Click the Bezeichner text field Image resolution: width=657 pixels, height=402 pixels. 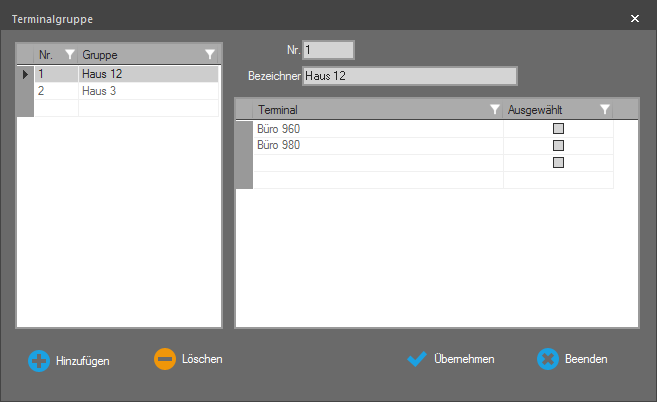(x=409, y=76)
